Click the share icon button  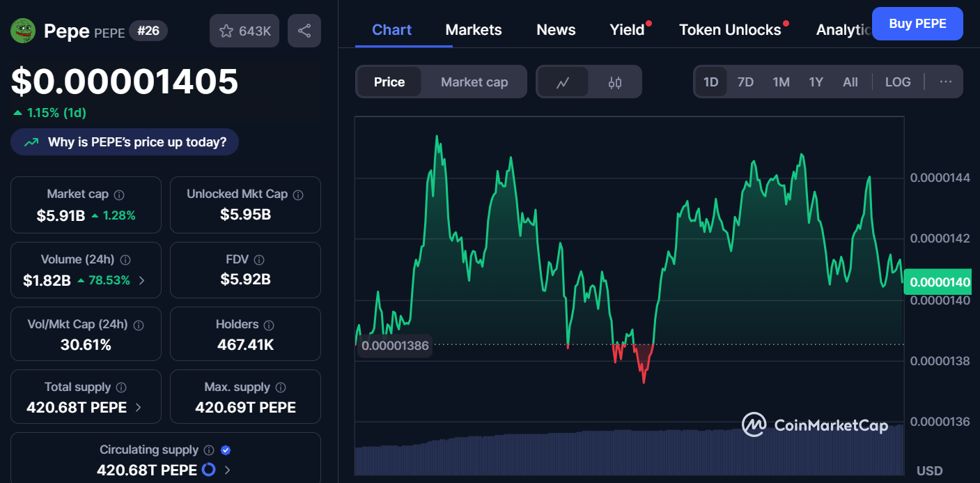[x=304, y=31]
